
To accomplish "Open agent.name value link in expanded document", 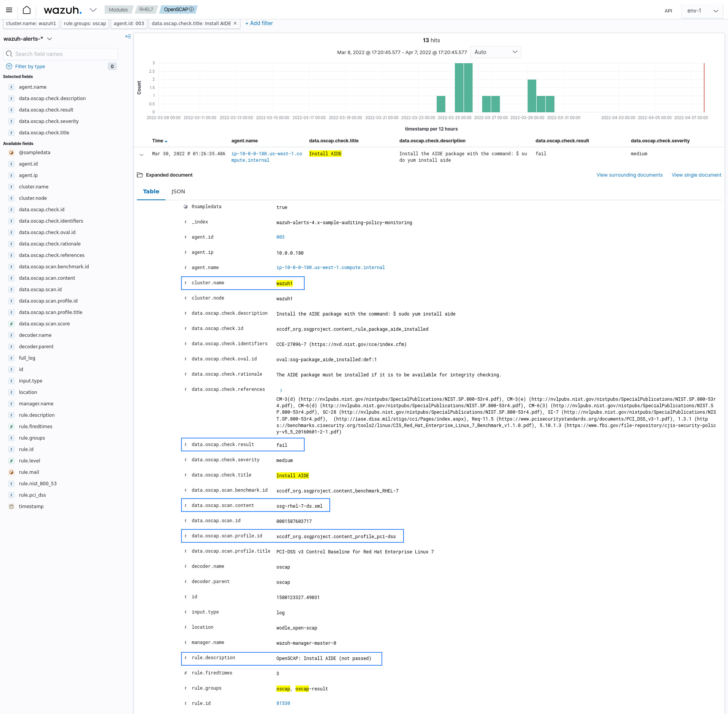I will pyautogui.click(x=331, y=268).
